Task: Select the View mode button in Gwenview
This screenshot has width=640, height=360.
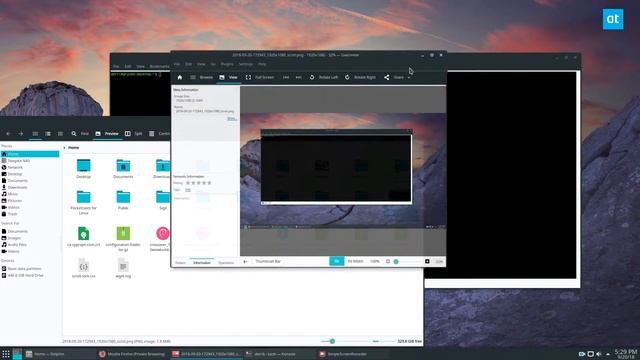Action: [x=229, y=77]
